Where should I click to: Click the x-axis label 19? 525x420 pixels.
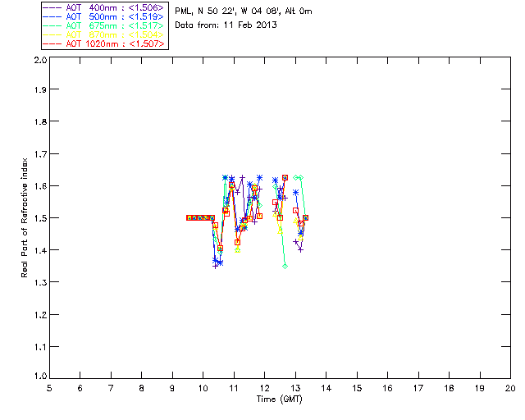pos(480,388)
